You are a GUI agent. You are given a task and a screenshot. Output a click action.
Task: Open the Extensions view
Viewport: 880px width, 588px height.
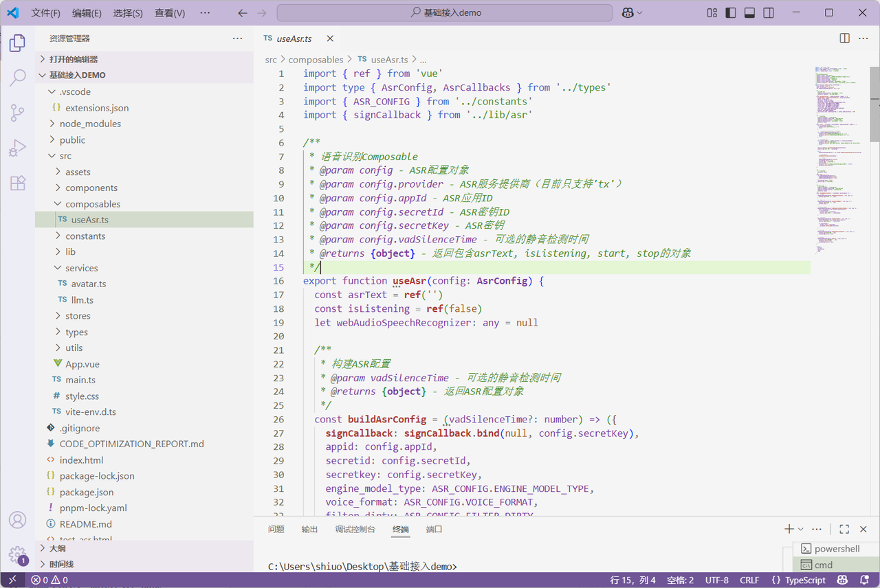[18, 183]
